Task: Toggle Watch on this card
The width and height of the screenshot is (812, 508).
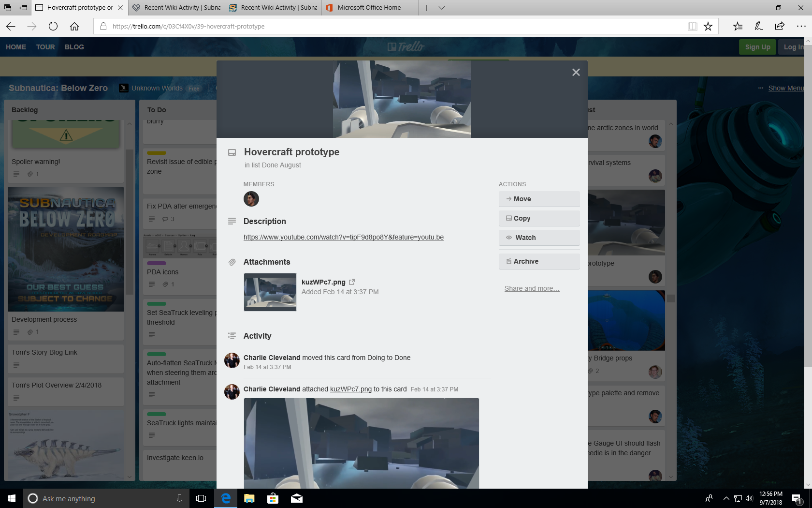Action: [539, 238]
